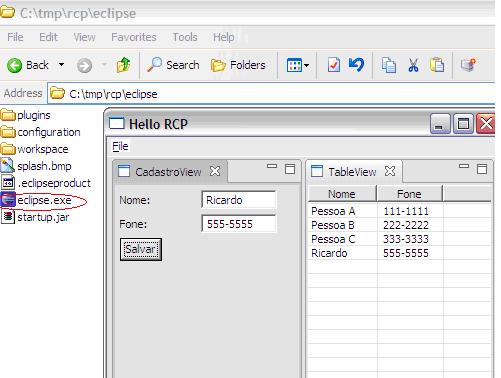Maximize the Hello RCP window
Screen dimensions: 501x378
[x=463, y=124]
